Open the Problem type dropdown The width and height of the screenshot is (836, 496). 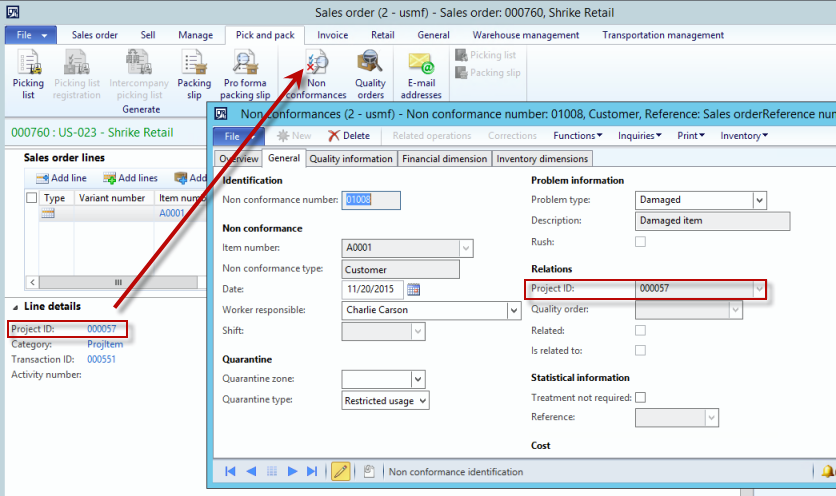click(x=760, y=201)
